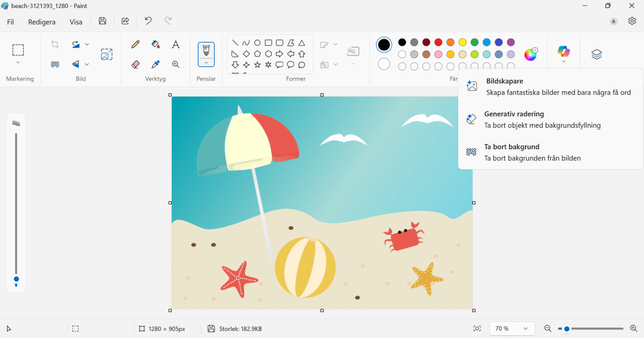644x338 pixels.
Task: Select the Eraser tool
Action: click(135, 64)
